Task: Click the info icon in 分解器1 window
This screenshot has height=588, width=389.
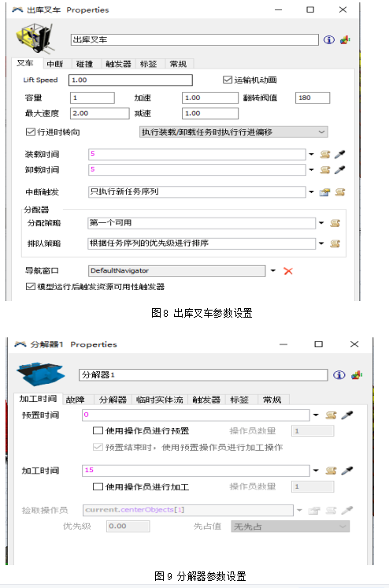Action: 339,375
